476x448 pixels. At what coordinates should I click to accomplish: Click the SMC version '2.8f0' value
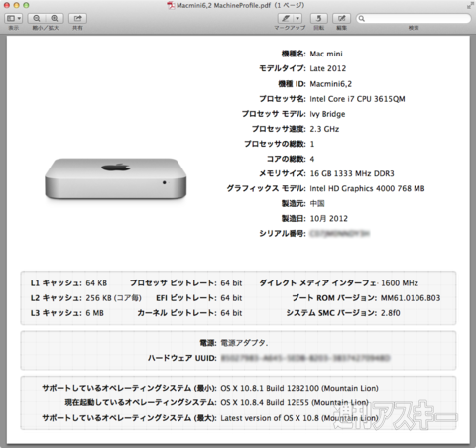391,313
